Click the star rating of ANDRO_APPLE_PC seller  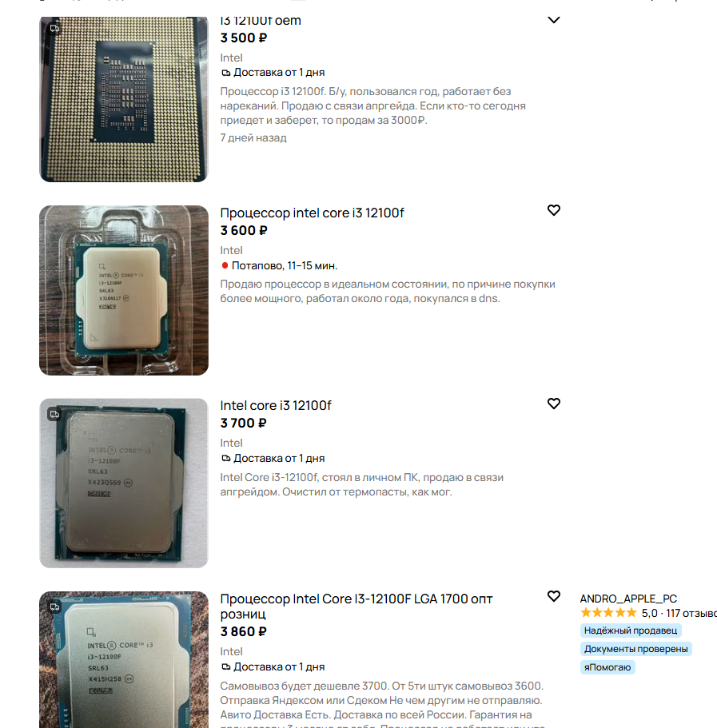tap(608, 613)
